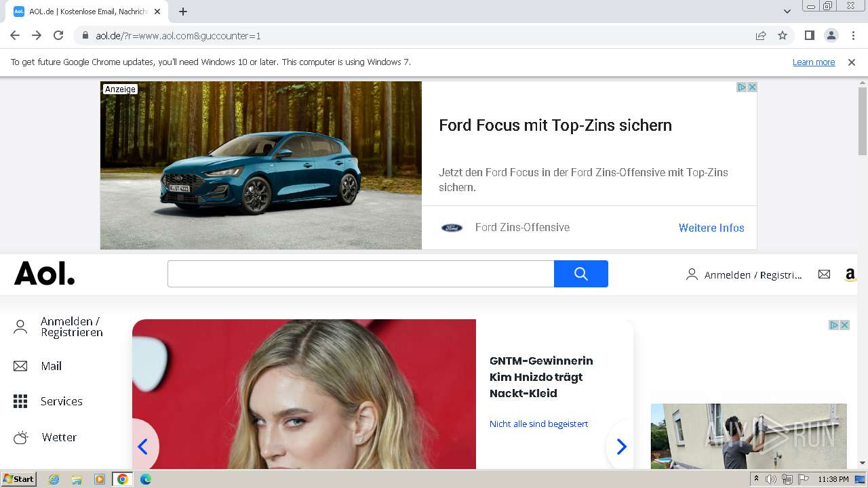Close the Ford banner ad
The width and height of the screenshot is (868, 488).
(x=751, y=87)
